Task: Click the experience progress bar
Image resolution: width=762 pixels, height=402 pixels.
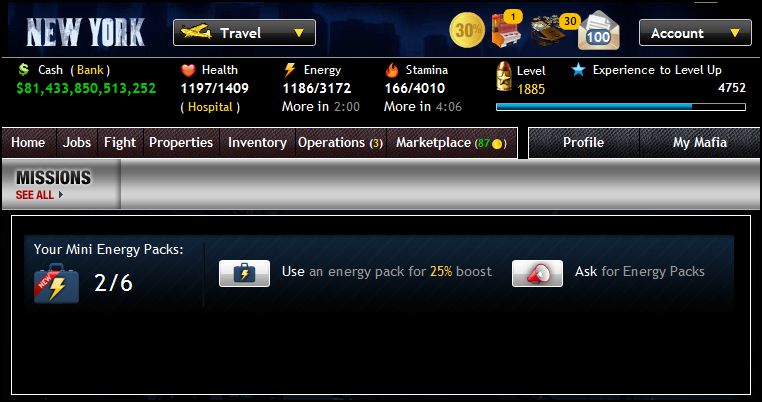Action: (x=621, y=106)
